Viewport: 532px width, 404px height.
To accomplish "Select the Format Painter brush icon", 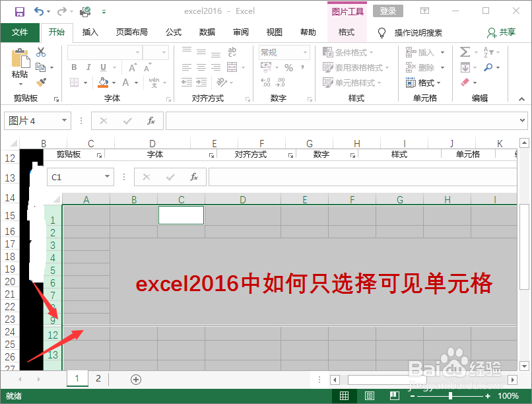I will 41,82.
